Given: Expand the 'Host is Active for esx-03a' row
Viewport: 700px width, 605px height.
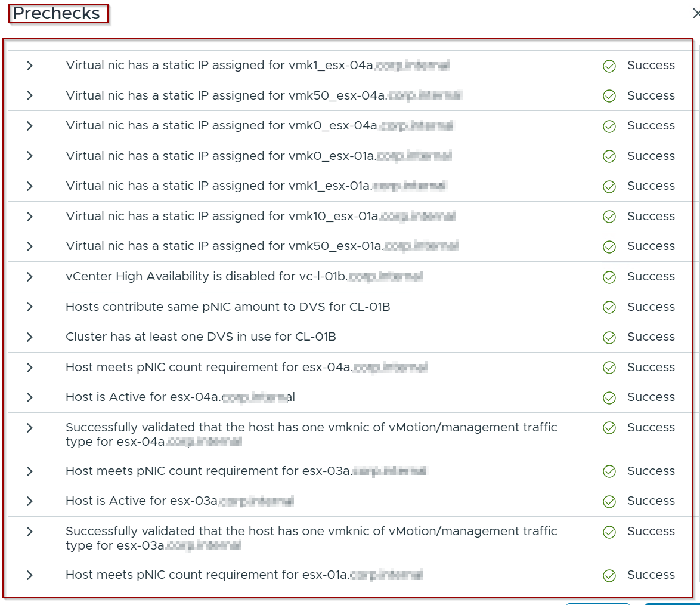Looking at the screenshot, I should click(x=29, y=501).
